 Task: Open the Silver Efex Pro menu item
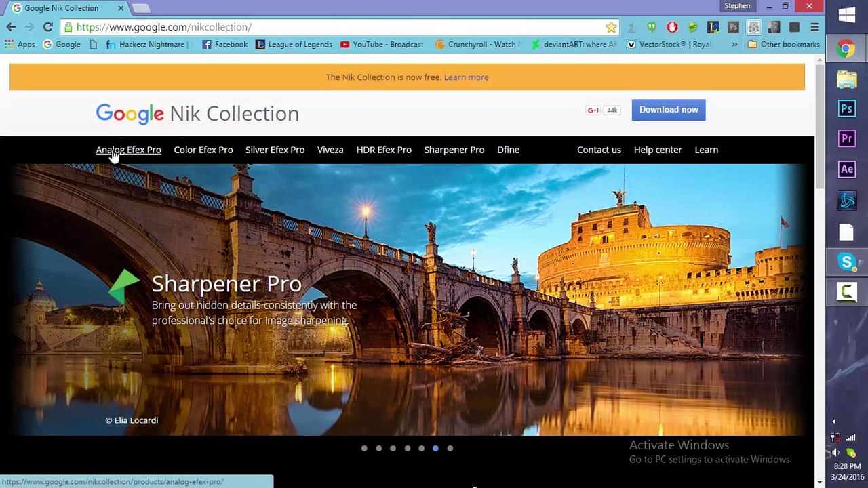[x=275, y=150]
